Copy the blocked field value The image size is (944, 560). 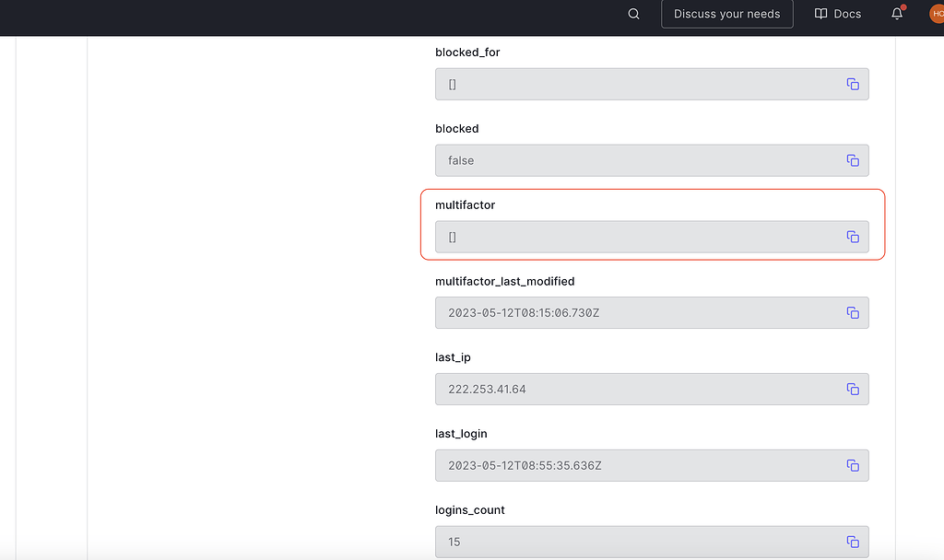pos(853,159)
